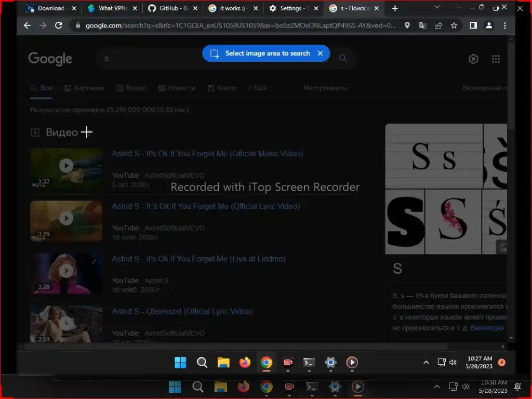Open Astrid S Obsessed Lyric Video link
The image size is (532, 399).
click(182, 312)
